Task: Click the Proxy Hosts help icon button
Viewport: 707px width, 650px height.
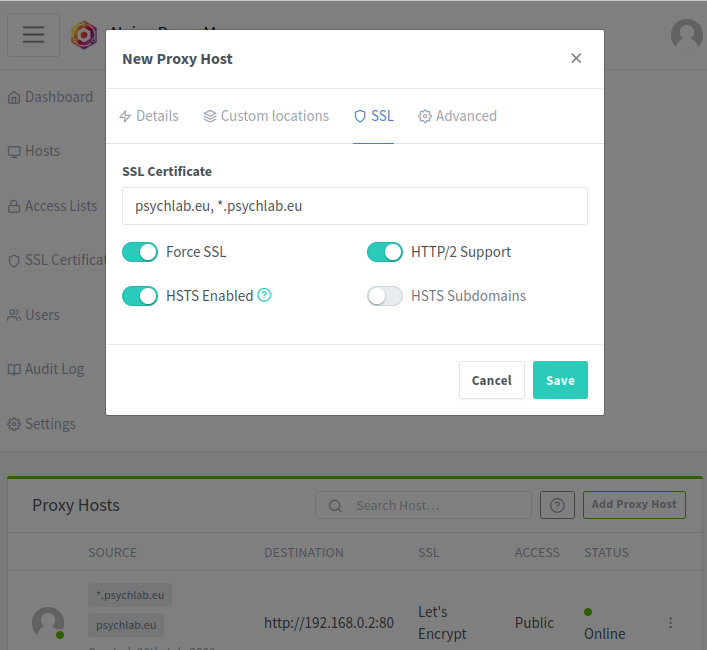Action: click(557, 505)
